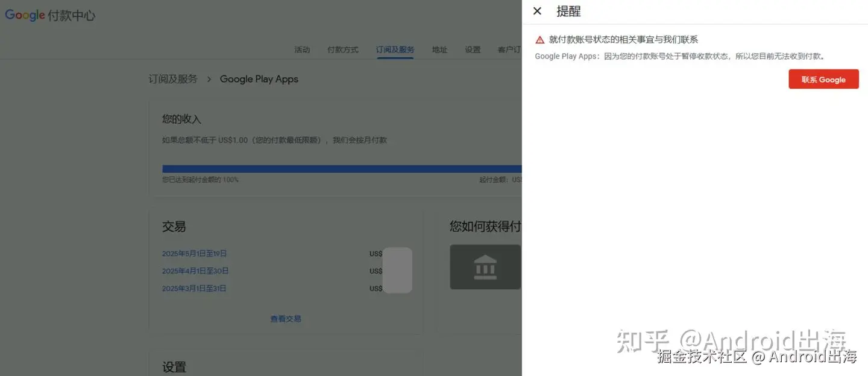Screen dimensions: 868x376
Task: Open transaction 2025年5月1日至19日
Action: point(194,253)
